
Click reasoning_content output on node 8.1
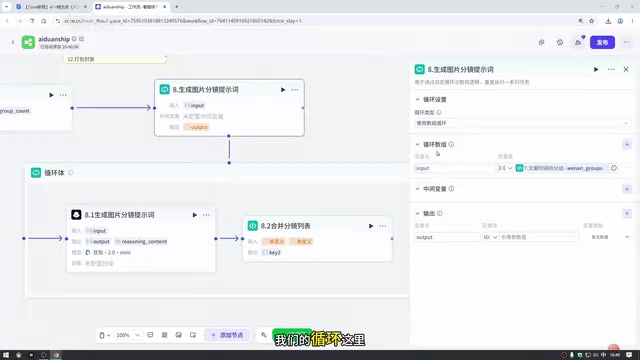[141, 242]
